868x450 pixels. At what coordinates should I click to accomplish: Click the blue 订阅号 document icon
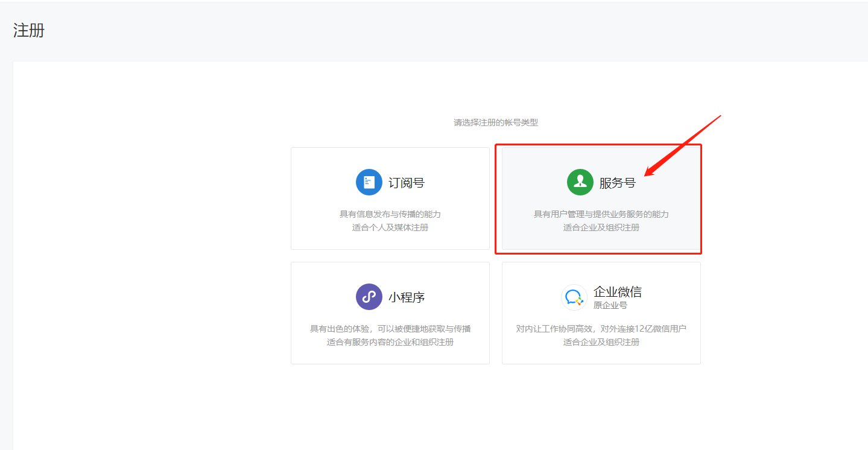click(369, 182)
